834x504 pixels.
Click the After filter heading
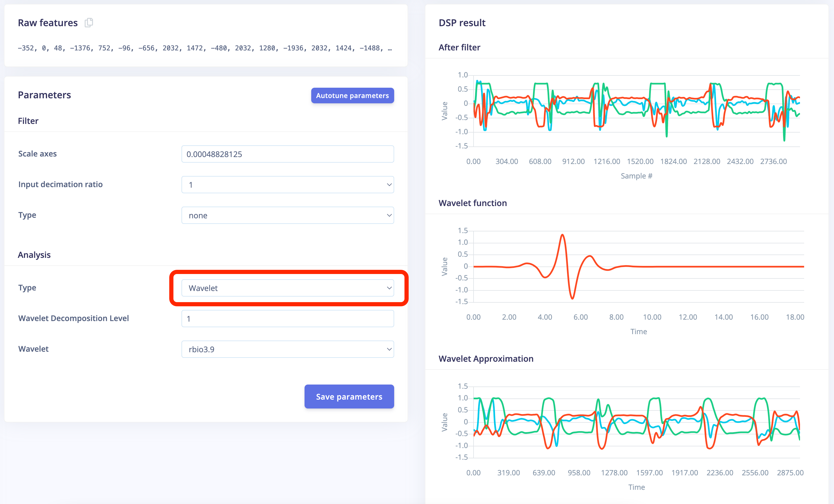(x=459, y=47)
